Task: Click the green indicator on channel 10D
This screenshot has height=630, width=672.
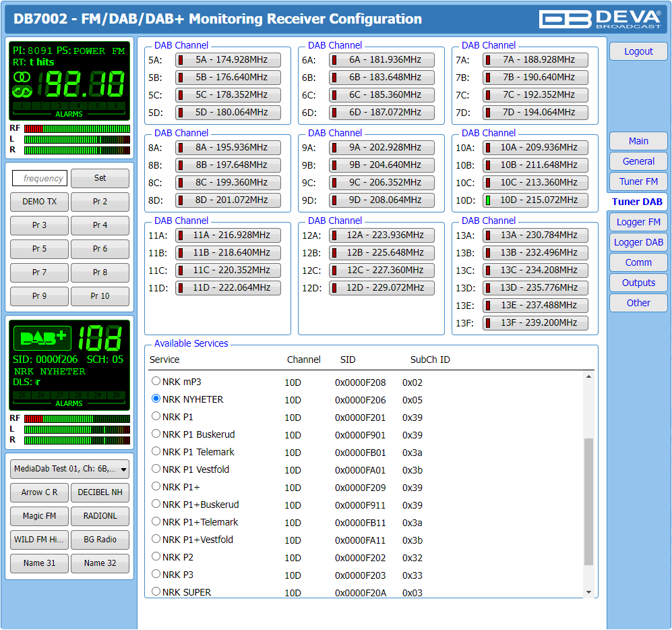Action: point(487,200)
